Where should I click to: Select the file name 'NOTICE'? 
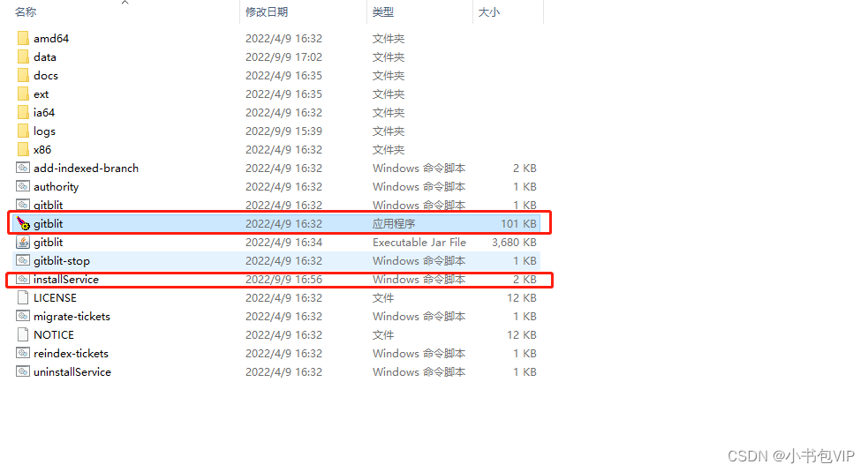54,334
